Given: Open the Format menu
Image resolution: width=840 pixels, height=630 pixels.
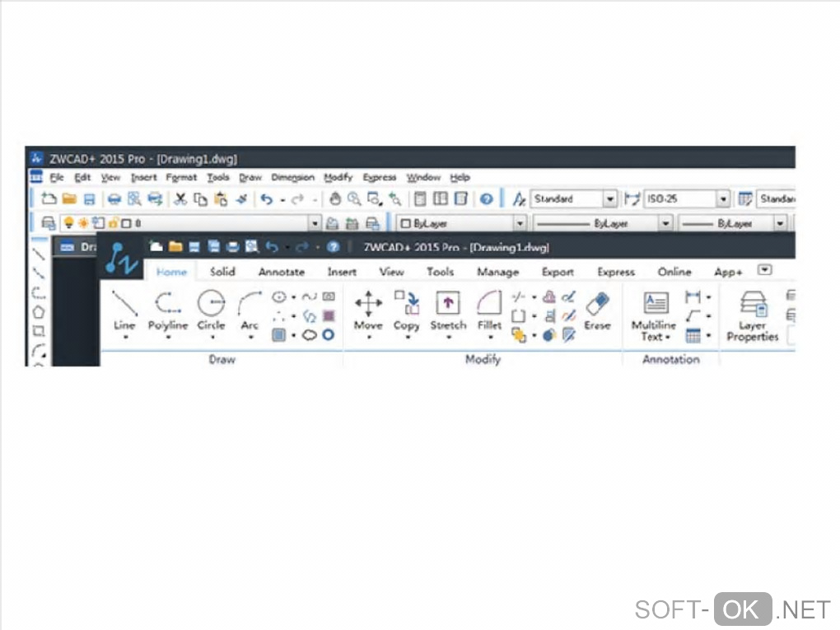Looking at the screenshot, I should click(x=181, y=177).
